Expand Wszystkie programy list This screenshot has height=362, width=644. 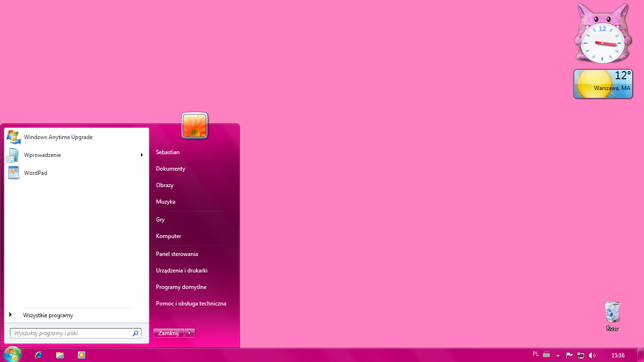point(48,315)
